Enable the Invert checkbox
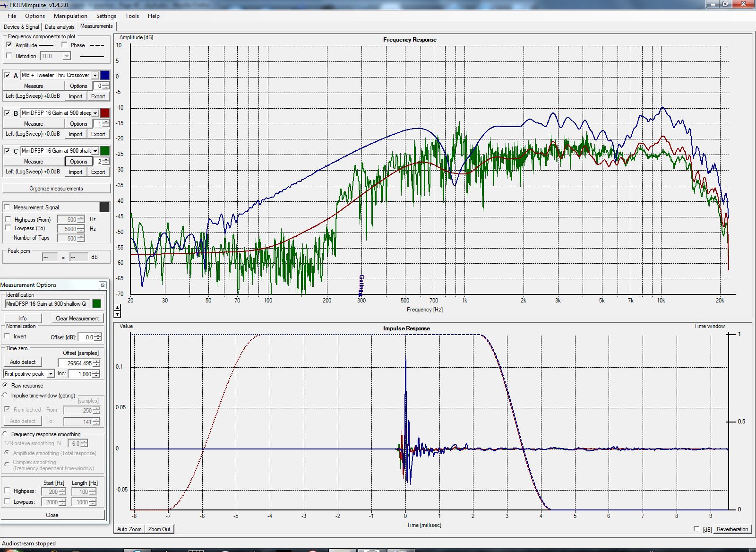The image size is (756, 552). click(x=7, y=336)
